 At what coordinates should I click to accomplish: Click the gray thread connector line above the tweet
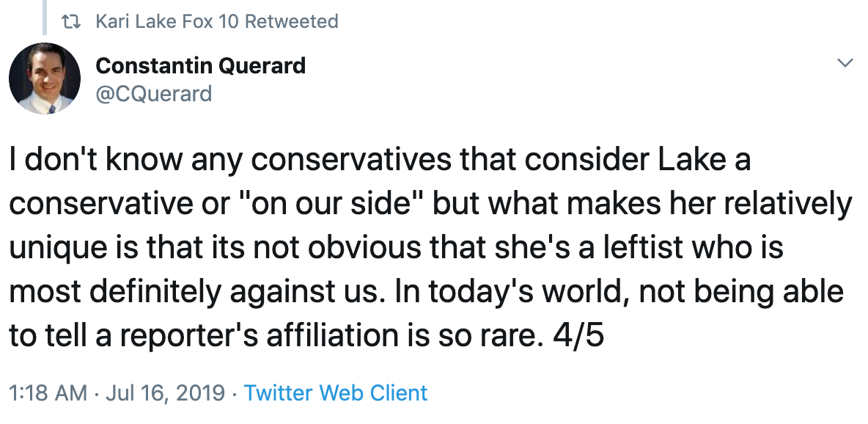point(45,17)
